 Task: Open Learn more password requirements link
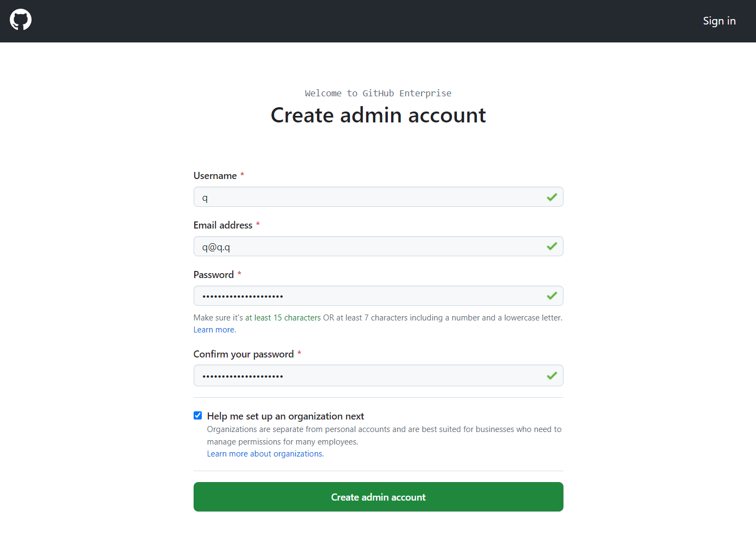click(x=215, y=330)
